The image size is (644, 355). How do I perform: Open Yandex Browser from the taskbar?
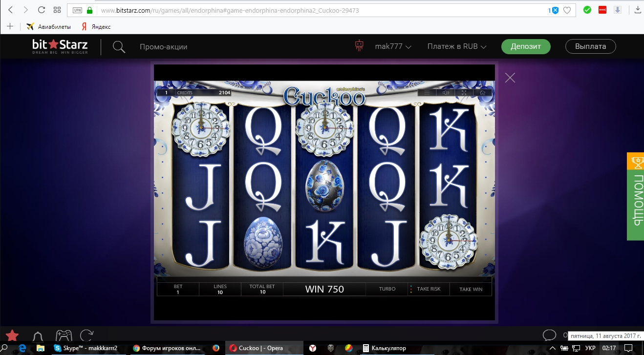[313, 348]
